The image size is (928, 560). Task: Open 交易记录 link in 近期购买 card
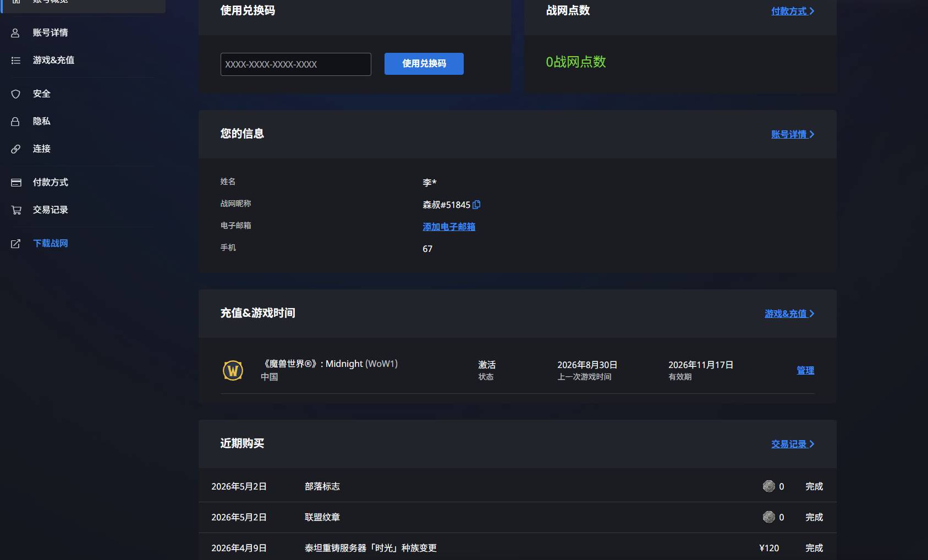click(x=793, y=444)
